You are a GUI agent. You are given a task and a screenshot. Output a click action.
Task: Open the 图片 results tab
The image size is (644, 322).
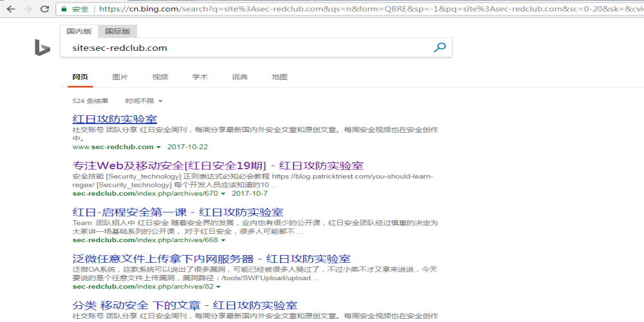[x=120, y=77]
